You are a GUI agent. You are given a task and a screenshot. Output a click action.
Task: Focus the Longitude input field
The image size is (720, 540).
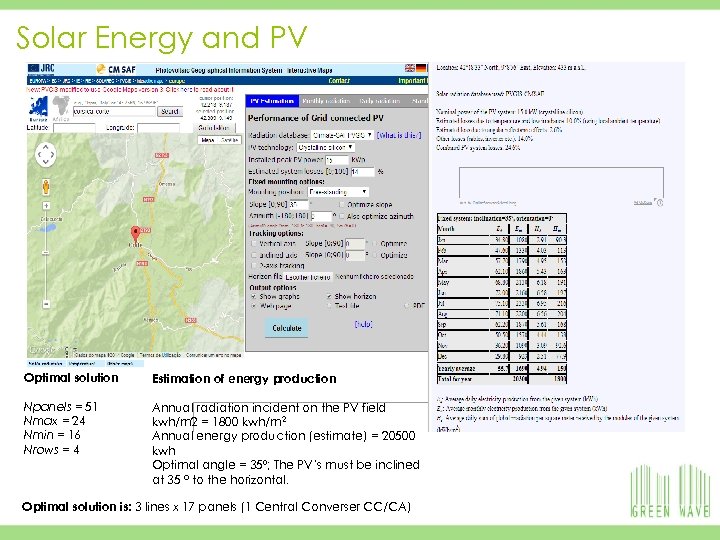tap(158, 128)
